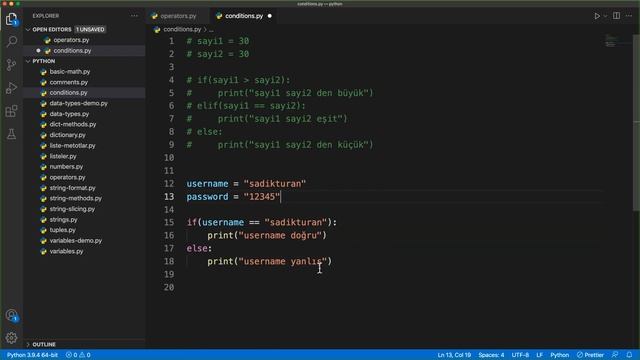640x360 pixels.
Task: Open variables-demo.py file
Action: (x=76, y=241)
